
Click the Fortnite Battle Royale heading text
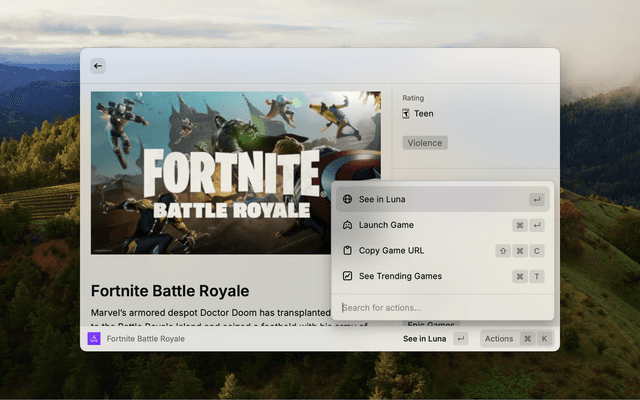(x=170, y=291)
